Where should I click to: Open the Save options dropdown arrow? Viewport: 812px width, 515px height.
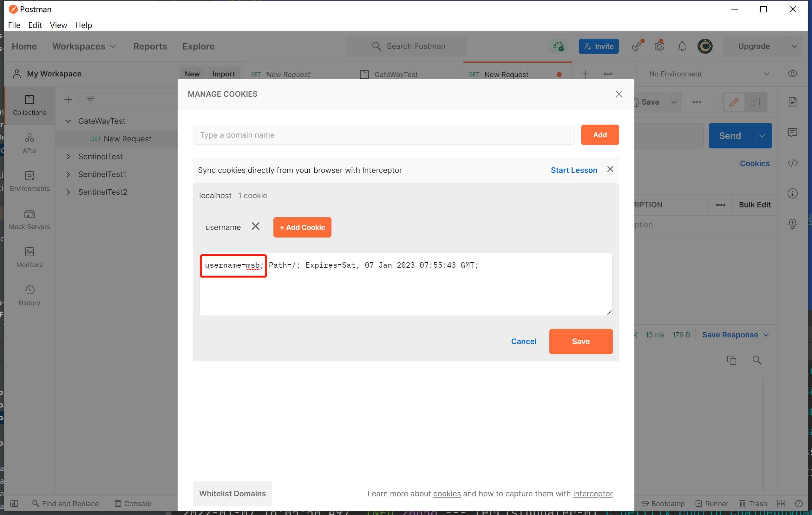pos(674,102)
